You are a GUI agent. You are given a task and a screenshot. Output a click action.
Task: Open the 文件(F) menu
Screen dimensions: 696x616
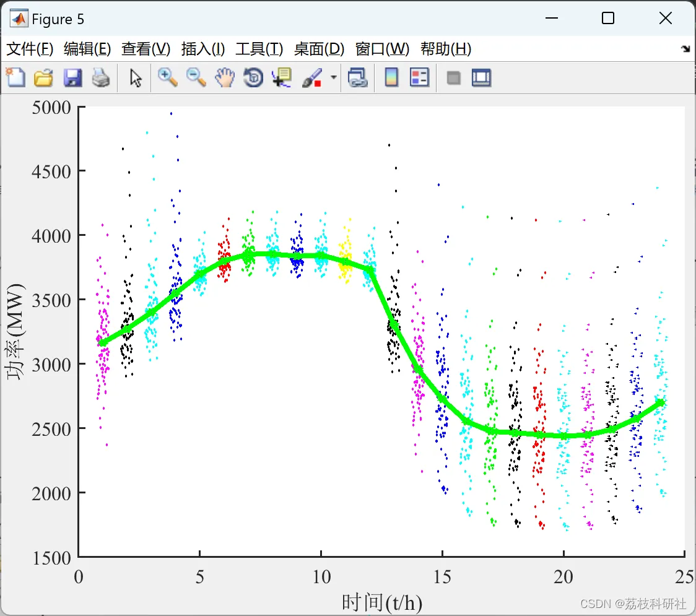(30, 49)
